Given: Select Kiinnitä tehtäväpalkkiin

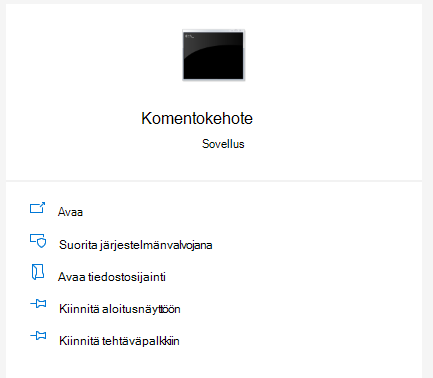Looking at the screenshot, I should [119, 341].
